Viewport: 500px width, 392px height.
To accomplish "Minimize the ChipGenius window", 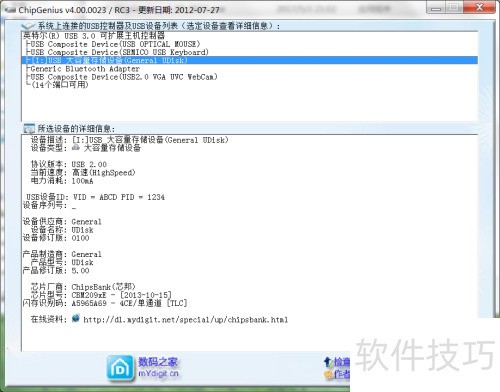I will click(436, 8).
